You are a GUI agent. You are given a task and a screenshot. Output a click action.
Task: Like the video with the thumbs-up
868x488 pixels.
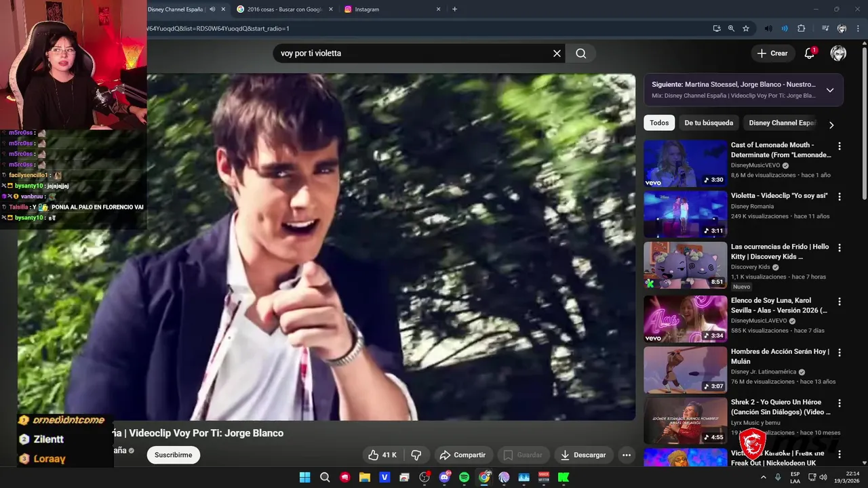(382, 455)
